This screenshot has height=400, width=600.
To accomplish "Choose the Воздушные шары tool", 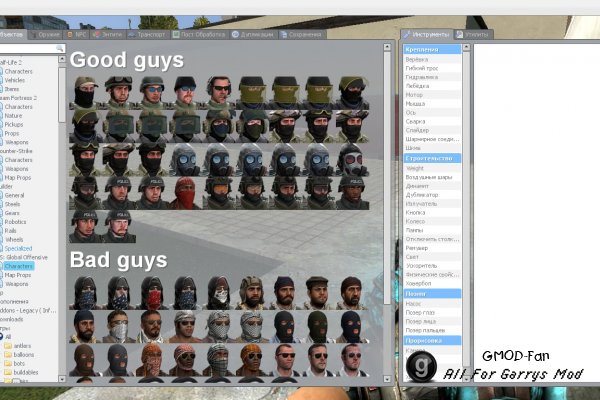I will 432,177.
